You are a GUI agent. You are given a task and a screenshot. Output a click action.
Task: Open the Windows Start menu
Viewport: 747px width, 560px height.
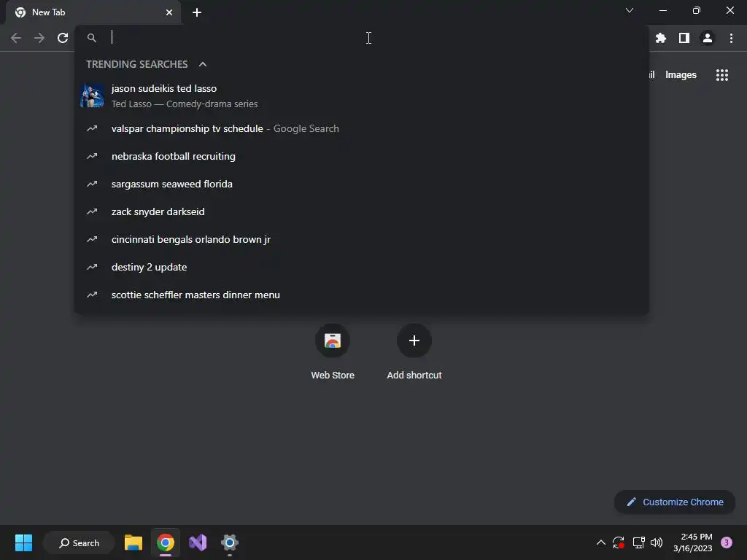[x=23, y=542]
